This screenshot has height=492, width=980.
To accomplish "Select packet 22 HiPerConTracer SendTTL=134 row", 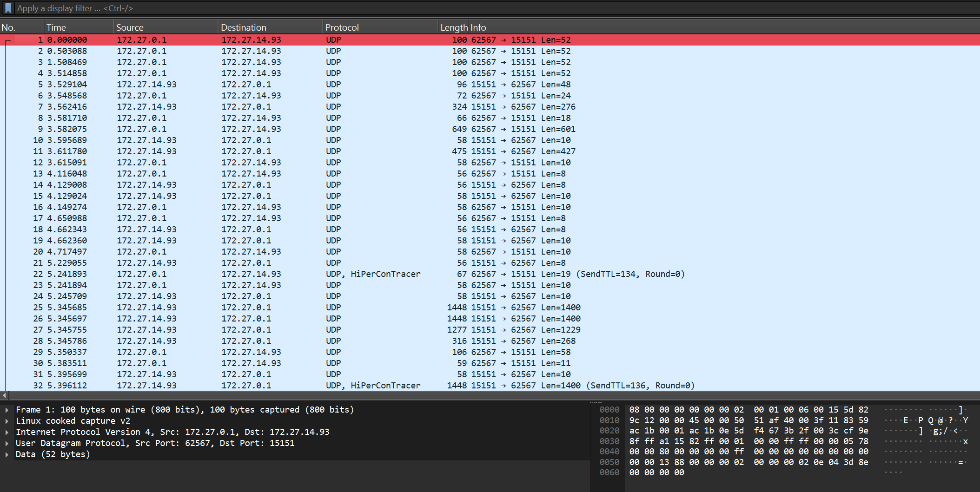I will pyautogui.click(x=490, y=274).
